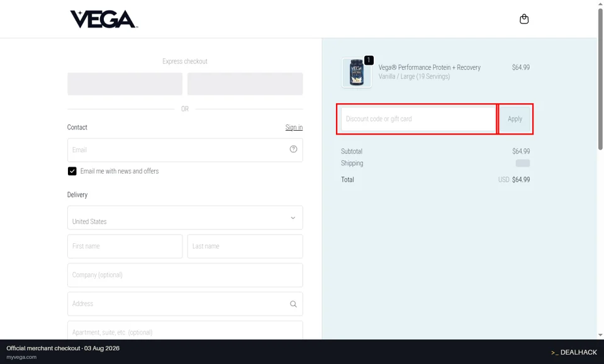Focus the Apartment, suite, etc. field
The image size is (604, 364).
tap(185, 331)
